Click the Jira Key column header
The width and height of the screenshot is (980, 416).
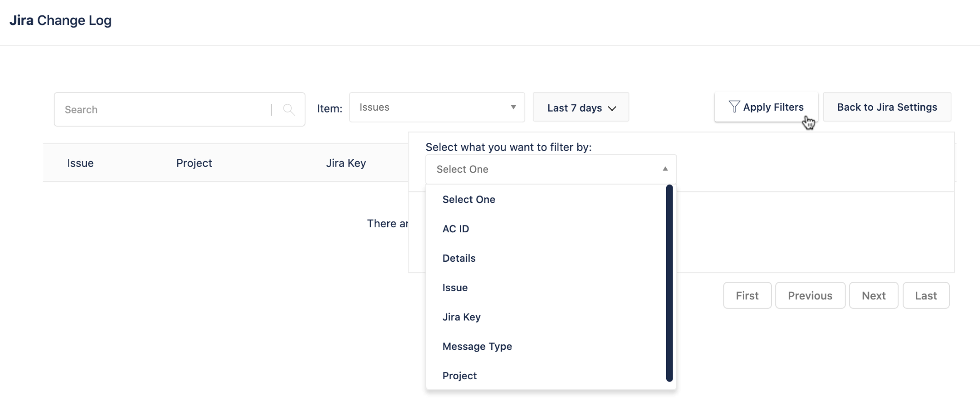click(x=346, y=163)
